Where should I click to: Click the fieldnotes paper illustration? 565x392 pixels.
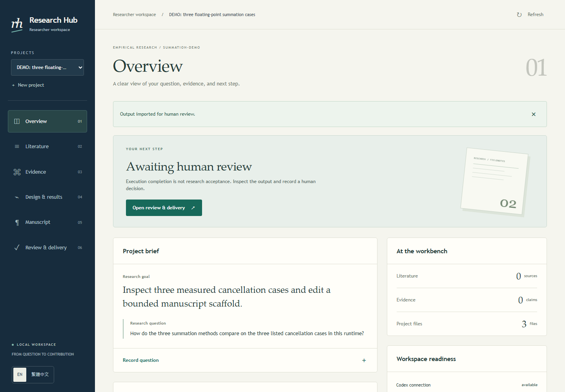tap(495, 181)
